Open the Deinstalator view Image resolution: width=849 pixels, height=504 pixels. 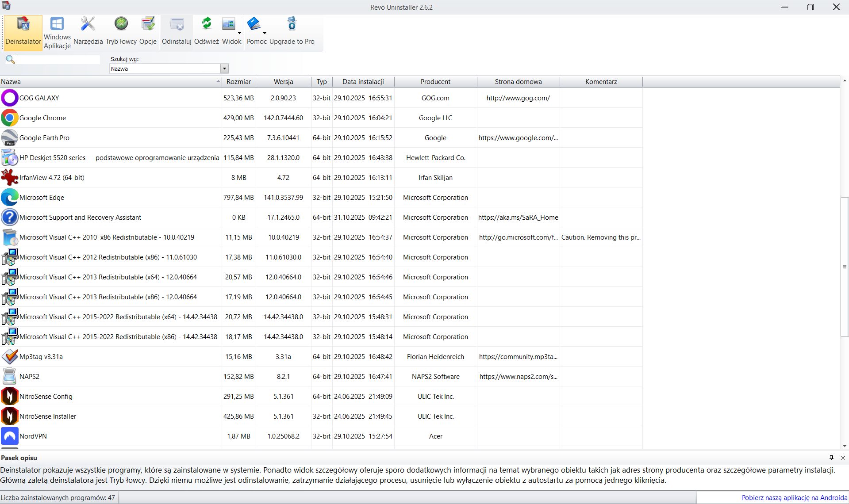pyautogui.click(x=23, y=33)
